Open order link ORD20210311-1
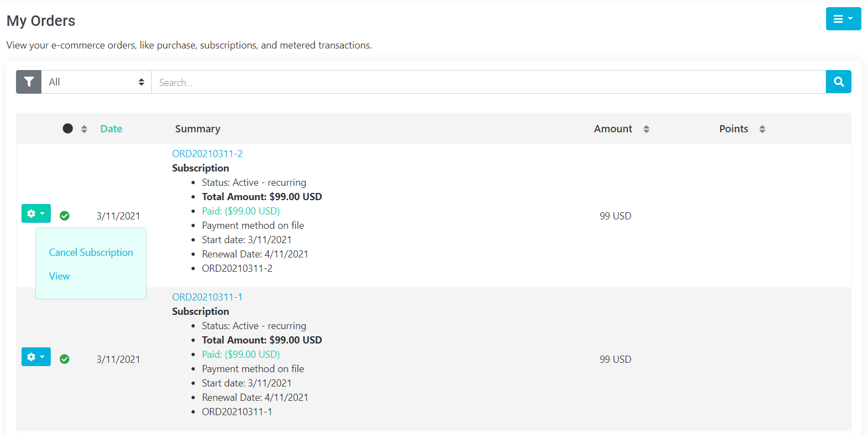 point(207,297)
